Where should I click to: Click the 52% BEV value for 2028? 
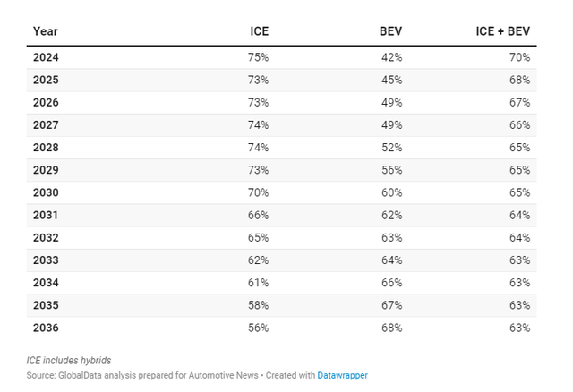coord(392,148)
